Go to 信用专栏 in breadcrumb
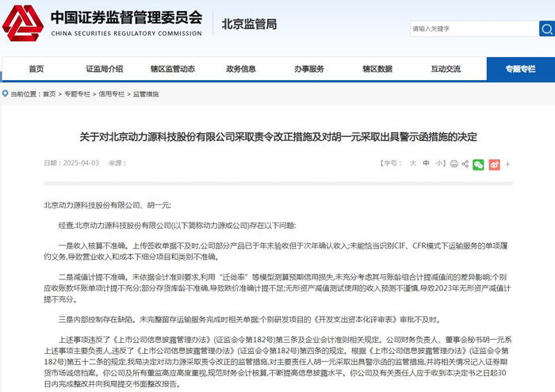Screen dimensions: 555x392 pyautogui.click(x=112, y=94)
